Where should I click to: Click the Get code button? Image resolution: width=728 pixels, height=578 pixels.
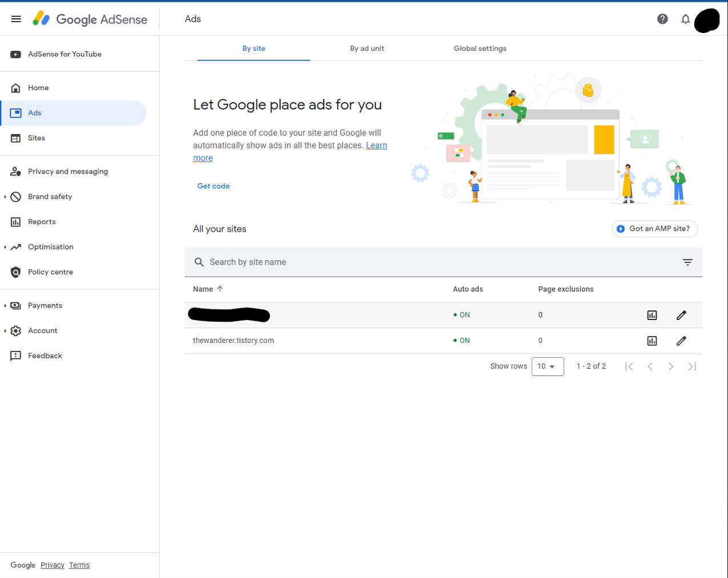213,186
